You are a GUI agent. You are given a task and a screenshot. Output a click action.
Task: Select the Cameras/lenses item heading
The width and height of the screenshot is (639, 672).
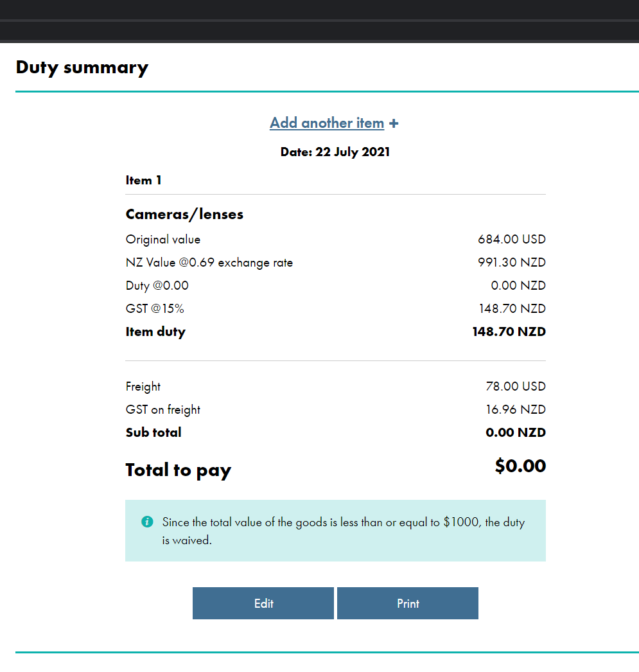[x=184, y=215]
